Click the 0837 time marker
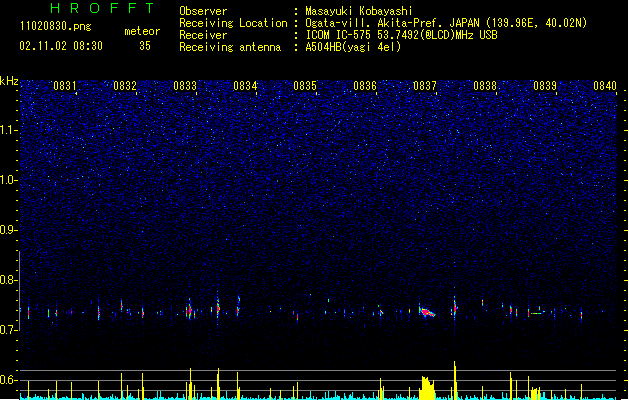 424,86
